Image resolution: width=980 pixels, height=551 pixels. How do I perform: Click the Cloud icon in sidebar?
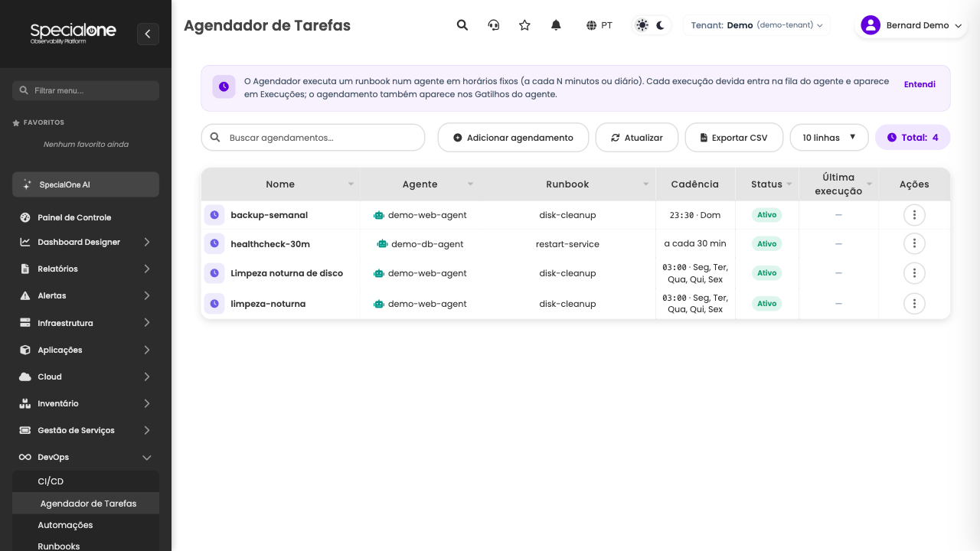click(25, 377)
